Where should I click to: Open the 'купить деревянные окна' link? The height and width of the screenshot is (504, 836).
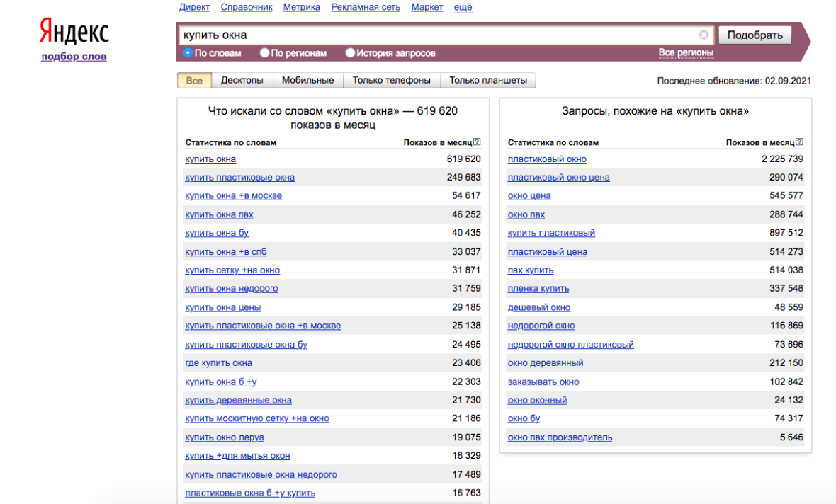[238, 400]
